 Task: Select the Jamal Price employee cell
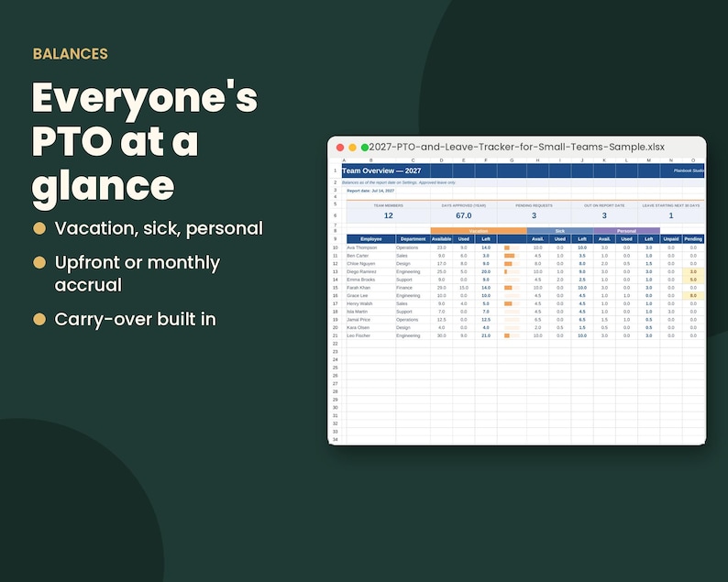coord(371,320)
